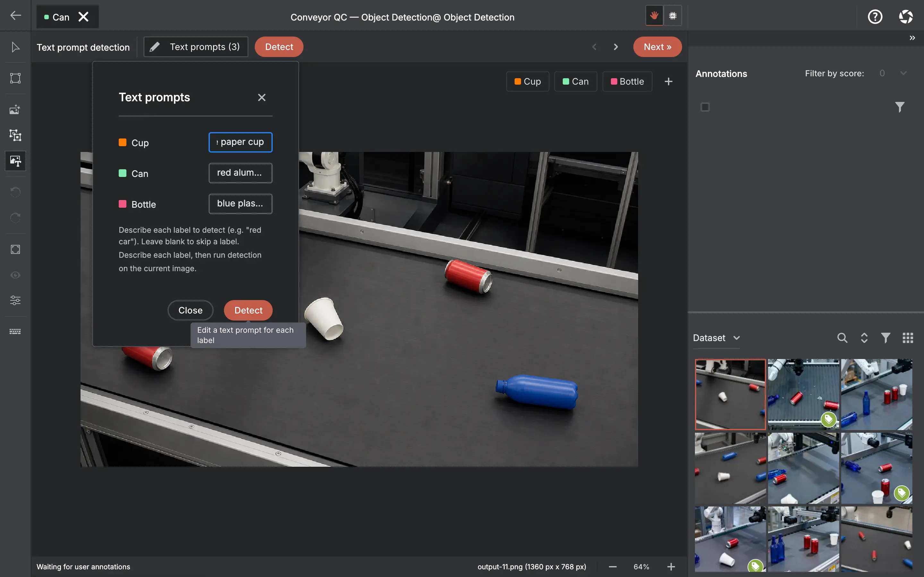Screen dimensions: 924x577
Task: Open the Text prompts (3) editor
Action: pyautogui.click(x=196, y=47)
